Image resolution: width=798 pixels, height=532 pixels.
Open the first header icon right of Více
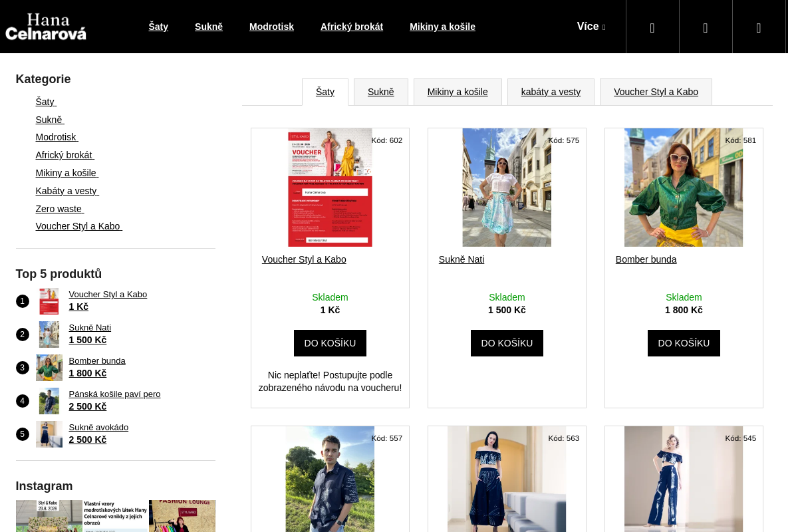pos(652,27)
